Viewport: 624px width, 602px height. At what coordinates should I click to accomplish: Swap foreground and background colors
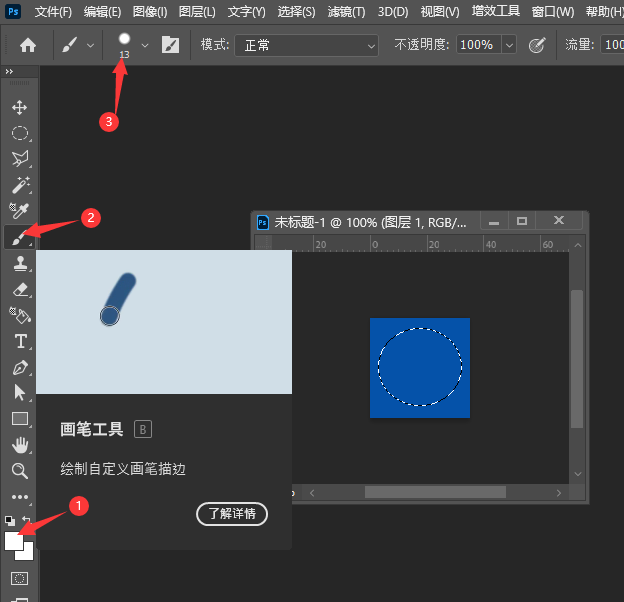26,520
